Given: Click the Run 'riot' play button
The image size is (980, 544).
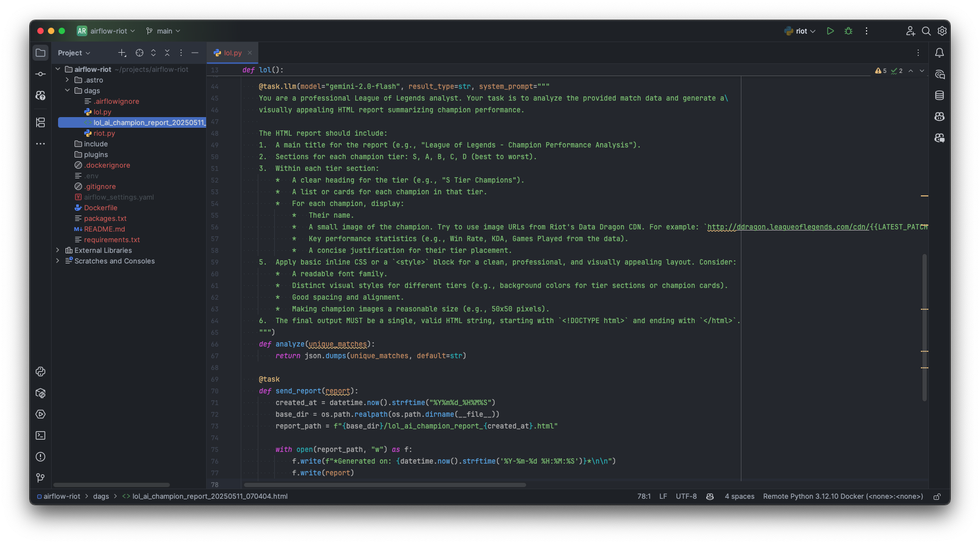Looking at the screenshot, I should (830, 31).
